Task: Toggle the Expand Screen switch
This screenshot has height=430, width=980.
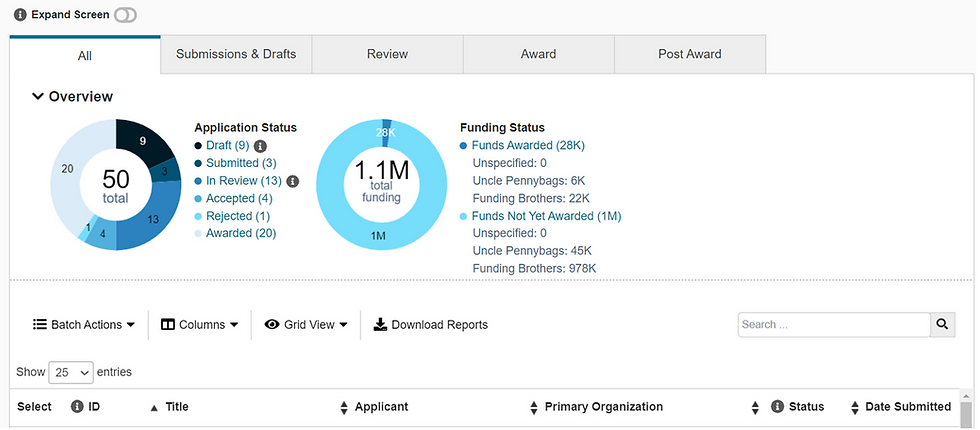Action: coord(126,15)
